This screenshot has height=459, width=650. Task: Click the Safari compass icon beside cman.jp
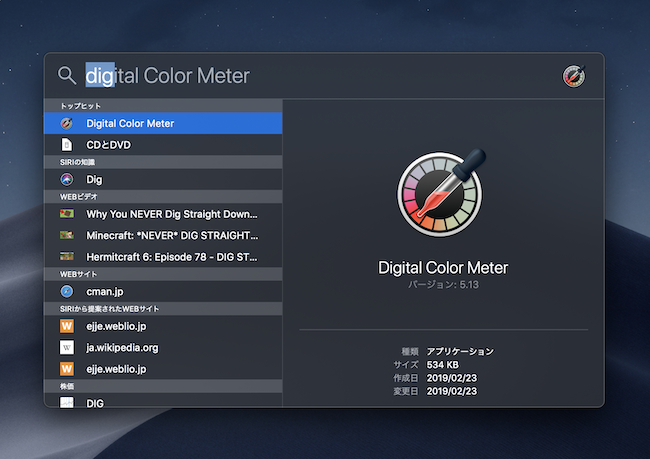pos(67,291)
